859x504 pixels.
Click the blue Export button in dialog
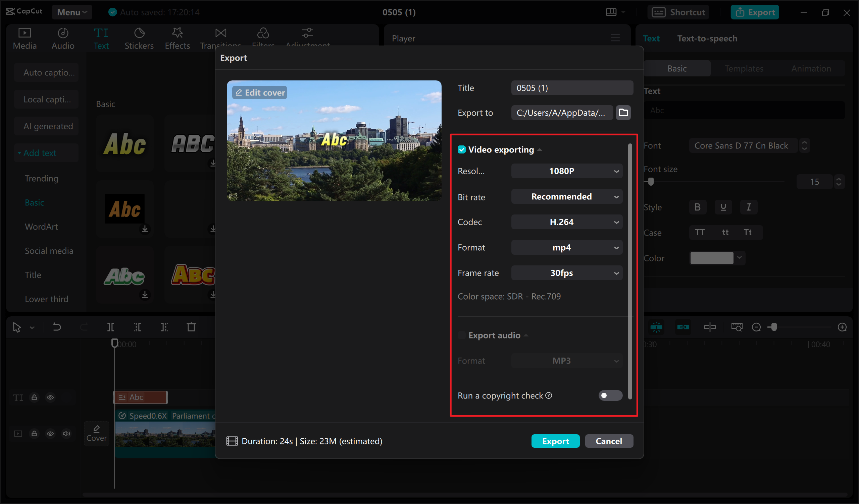click(x=555, y=441)
